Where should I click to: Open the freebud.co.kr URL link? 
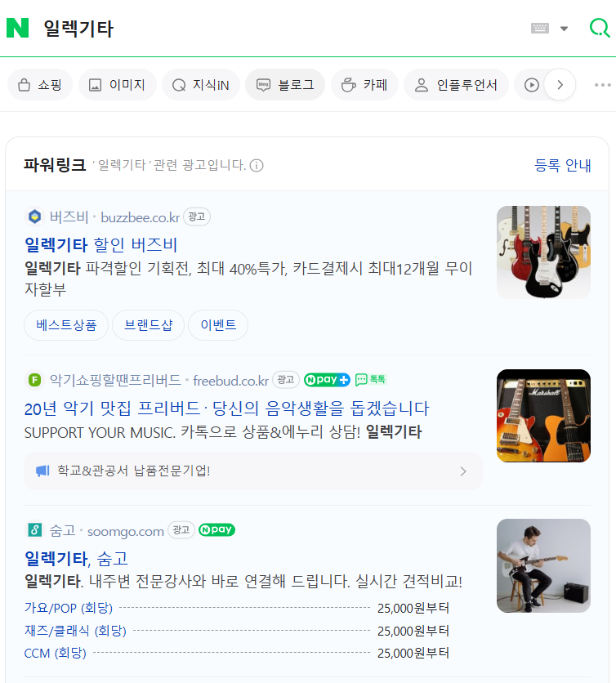[230, 381]
